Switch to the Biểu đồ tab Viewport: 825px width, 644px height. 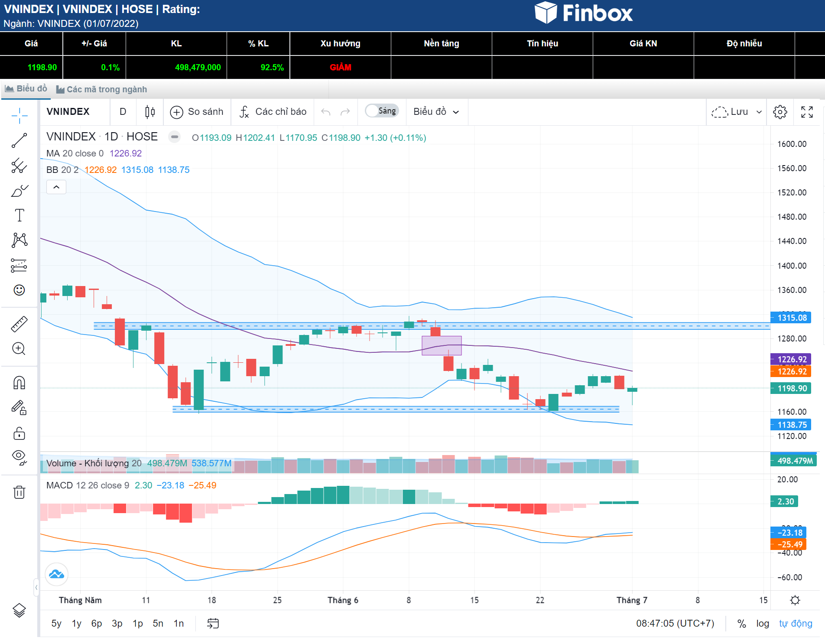click(26, 89)
